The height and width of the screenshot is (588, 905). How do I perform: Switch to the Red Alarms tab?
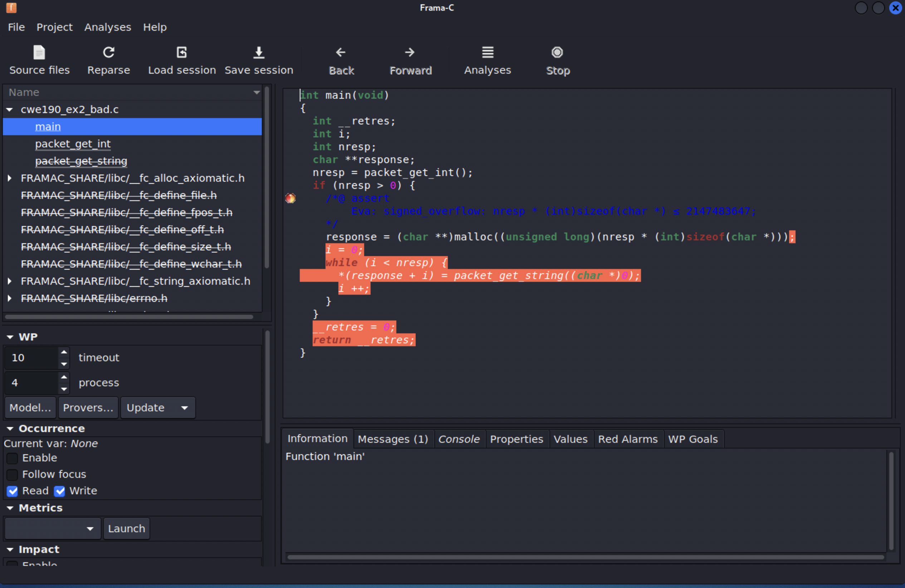click(x=628, y=439)
